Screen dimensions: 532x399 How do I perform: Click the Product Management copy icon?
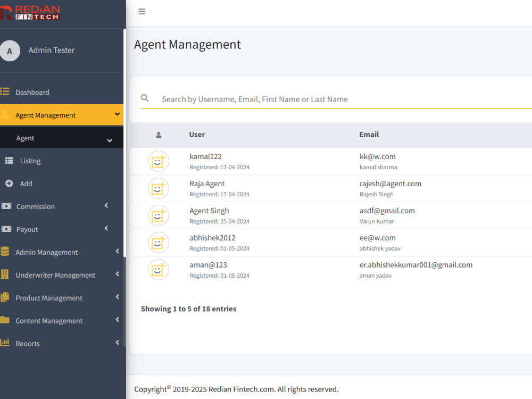5,297
